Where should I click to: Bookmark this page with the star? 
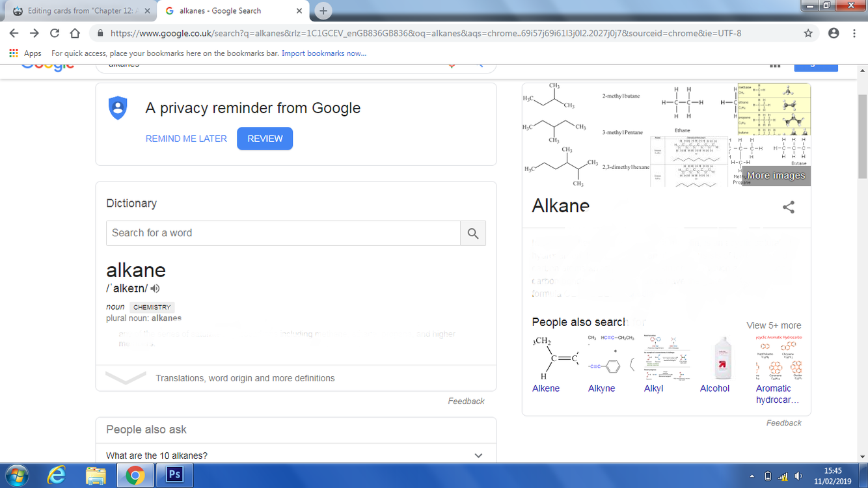click(808, 33)
